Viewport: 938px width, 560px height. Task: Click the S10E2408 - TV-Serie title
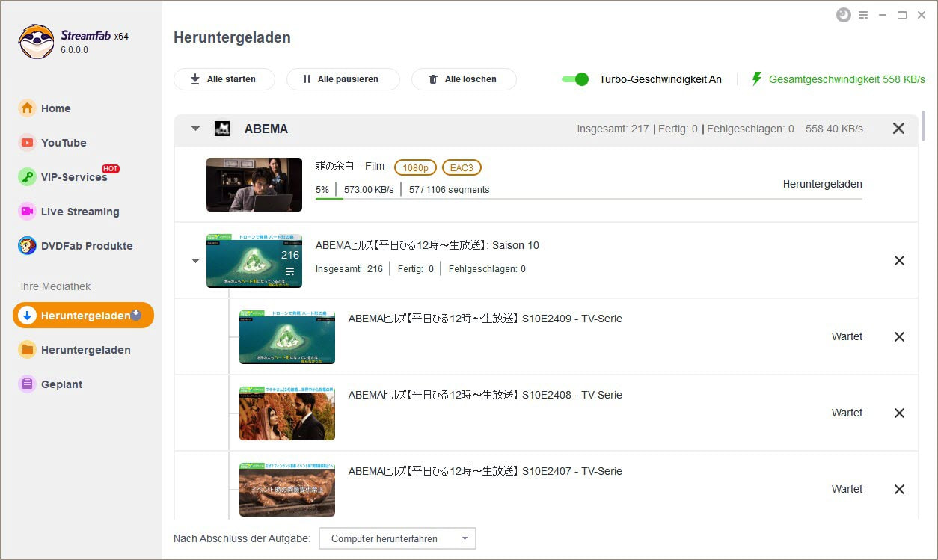tap(485, 395)
